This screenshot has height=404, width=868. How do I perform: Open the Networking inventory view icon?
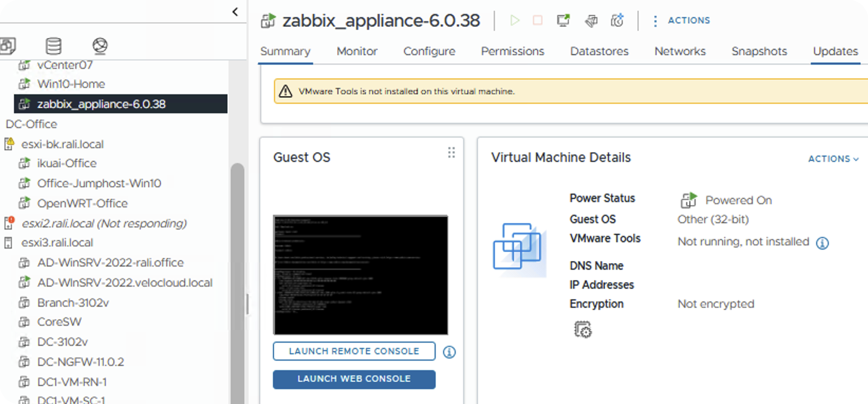tap(99, 47)
